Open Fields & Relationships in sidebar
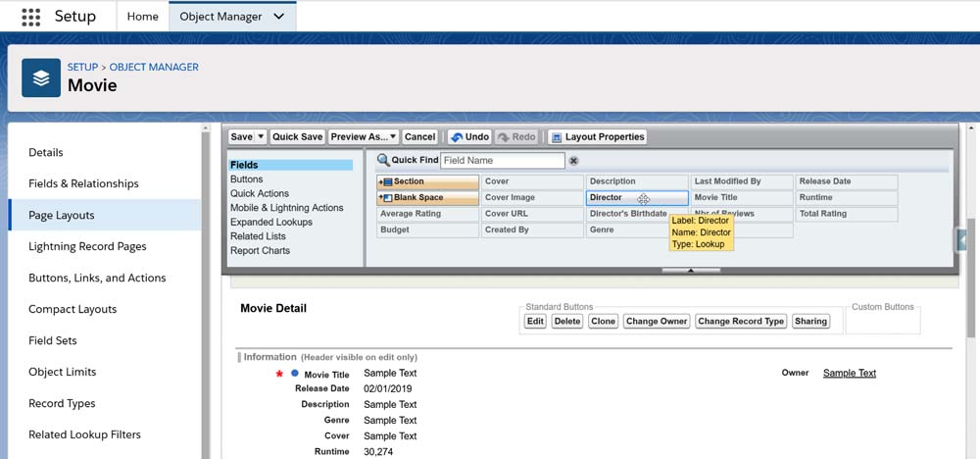 pyautogui.click(x=83, y=183)
